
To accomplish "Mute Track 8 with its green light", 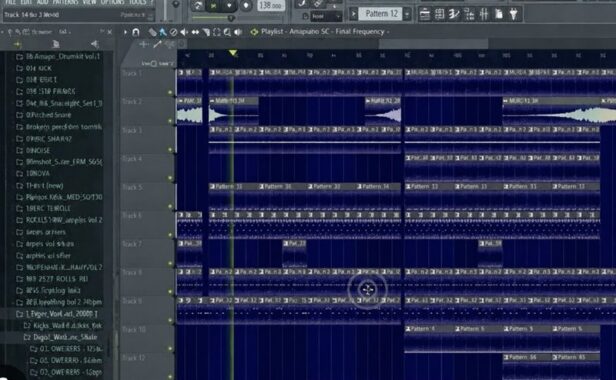I will [170, 292].
